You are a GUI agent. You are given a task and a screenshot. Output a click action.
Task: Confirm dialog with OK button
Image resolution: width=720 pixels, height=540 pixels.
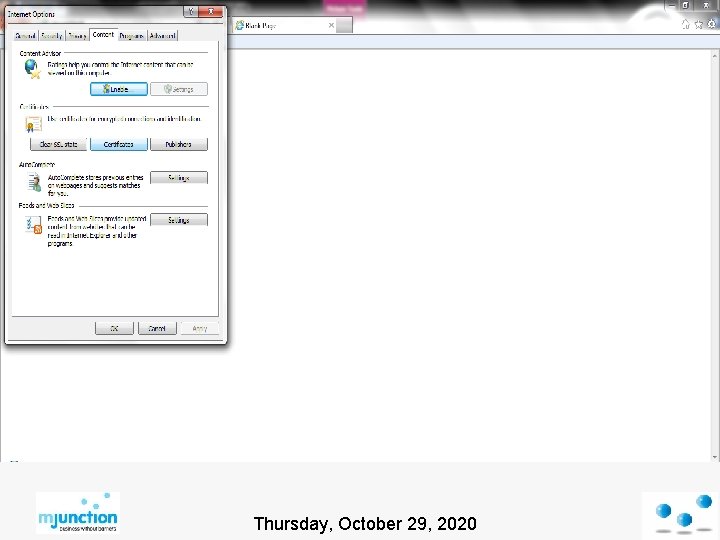pyautogui.click(x=114, y=328)
